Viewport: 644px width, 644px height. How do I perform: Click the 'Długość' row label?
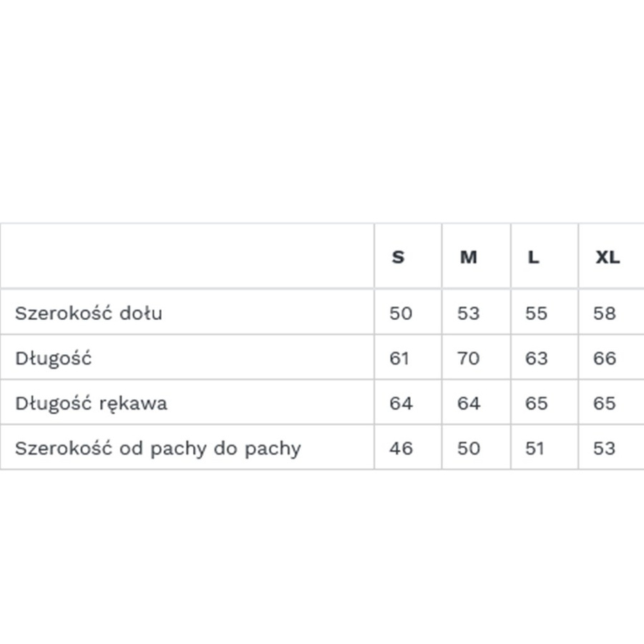pos(54,358)
